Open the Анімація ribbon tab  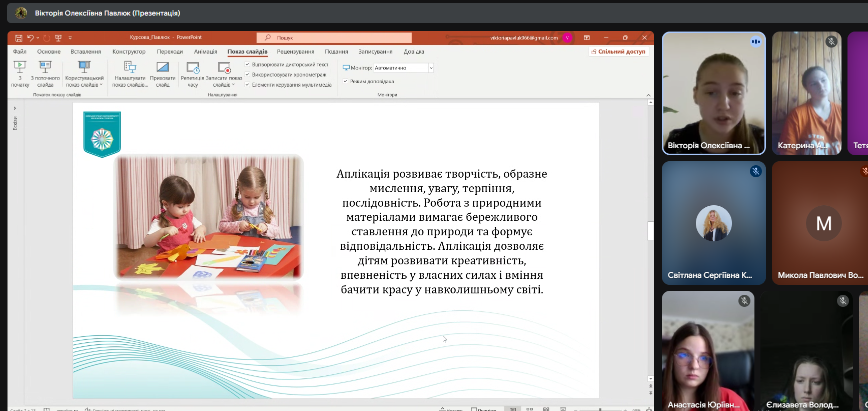tap(205, 52)
